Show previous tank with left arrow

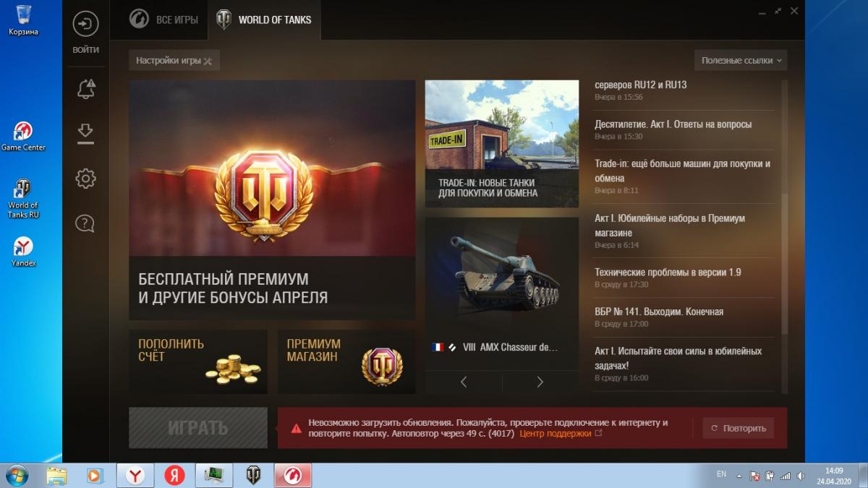coord(464,382)
